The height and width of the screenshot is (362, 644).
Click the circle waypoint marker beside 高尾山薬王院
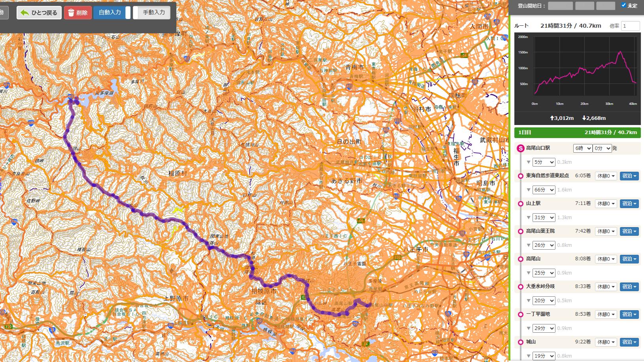(520, 231)
